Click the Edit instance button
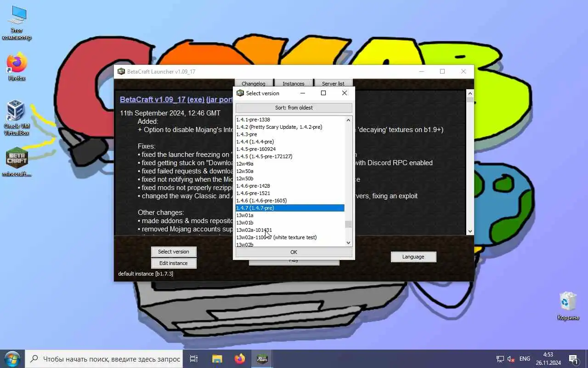This screenshot has width=588, height=368. [x=174, y=263]
